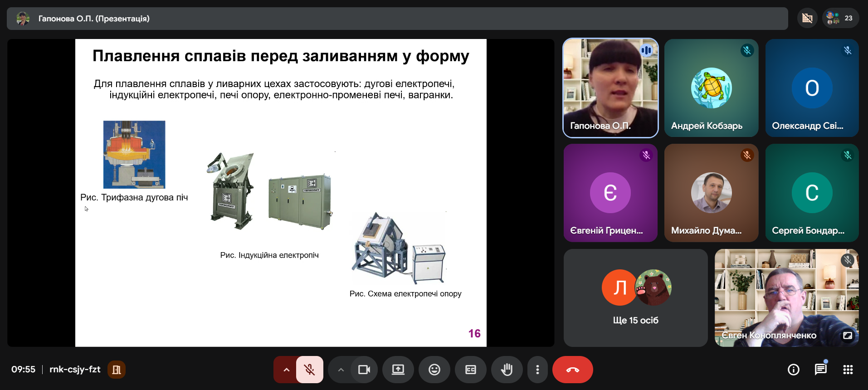
Task: Expand video settings chevron beside camera
Action: (x=341, y=370)
